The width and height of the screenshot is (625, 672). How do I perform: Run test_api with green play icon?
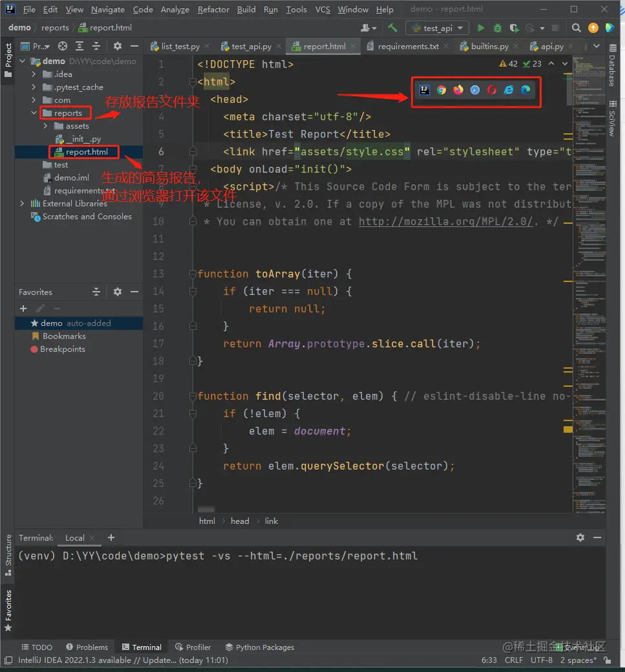(481, 28)
